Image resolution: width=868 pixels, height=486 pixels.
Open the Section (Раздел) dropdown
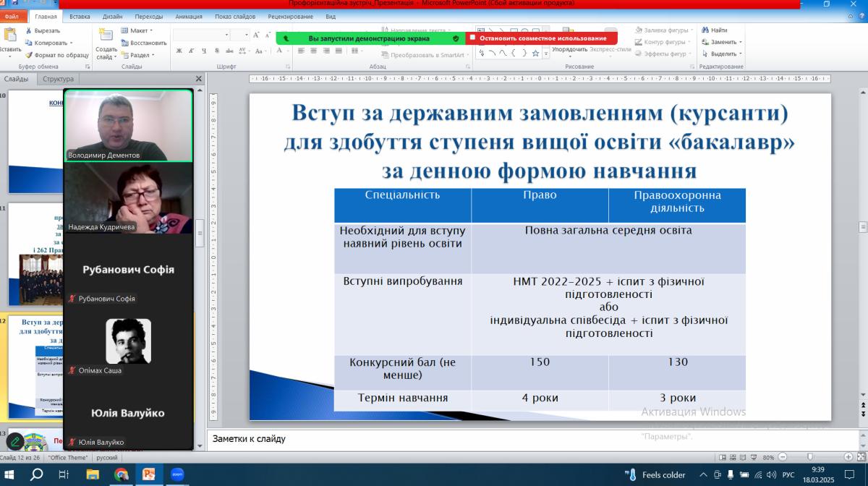point(140,55)
